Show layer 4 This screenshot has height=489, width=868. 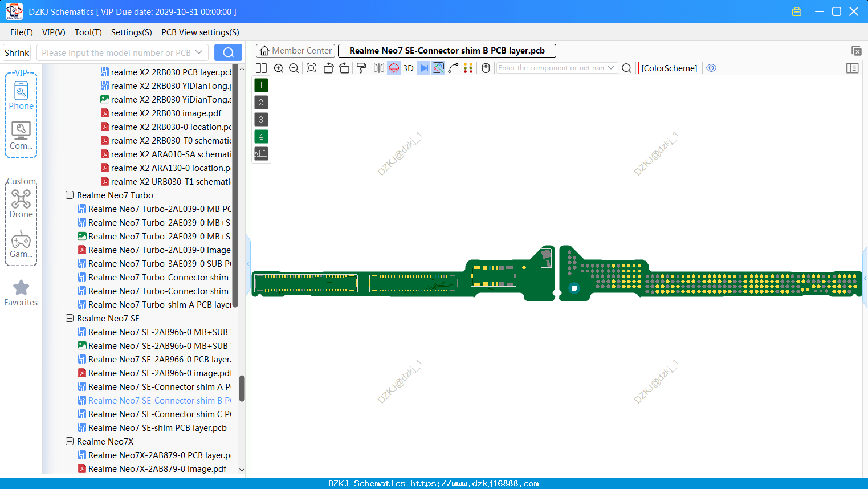point(261,137)
